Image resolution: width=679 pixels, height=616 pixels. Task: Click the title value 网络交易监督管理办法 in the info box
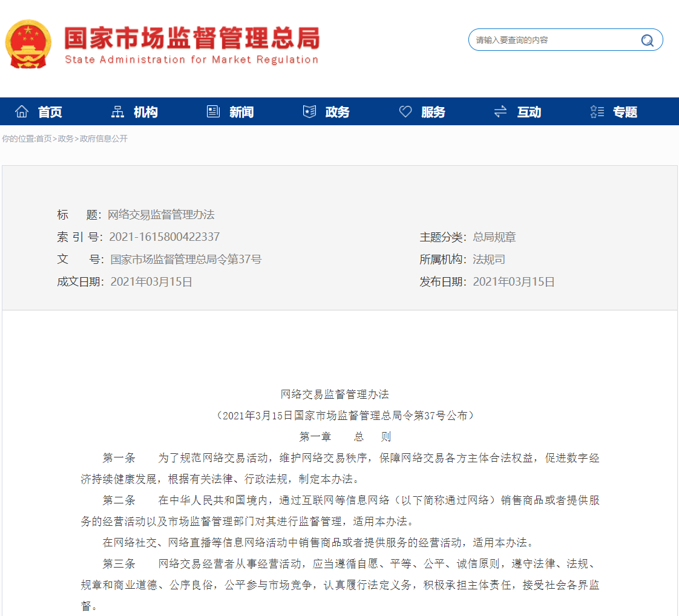click(161, 215)
